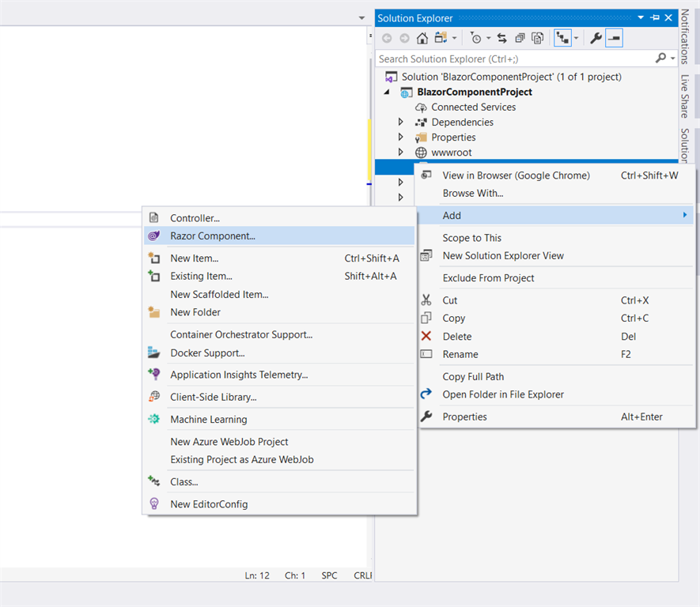Click the red Delete X icon

point(426,336)
